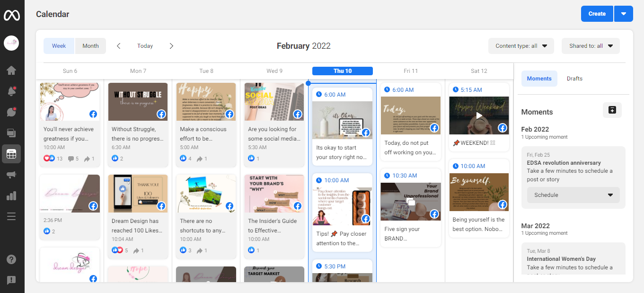Select the Planner calendar sidebar icon

pyautogui.click(x=11, y=154)
